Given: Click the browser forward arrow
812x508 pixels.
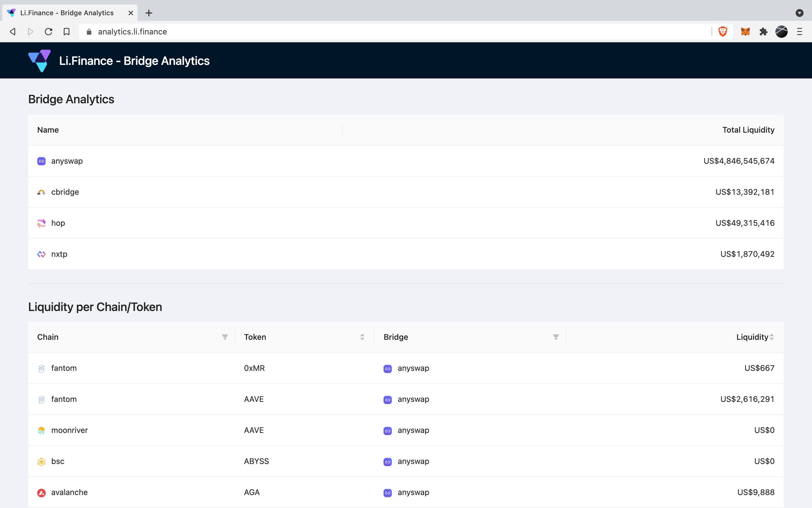Looking at the screenshot, I should tap(30, 32).
